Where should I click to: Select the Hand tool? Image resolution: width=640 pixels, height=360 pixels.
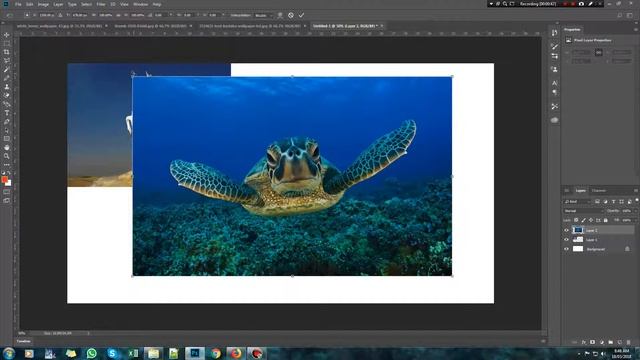[7, 147]
